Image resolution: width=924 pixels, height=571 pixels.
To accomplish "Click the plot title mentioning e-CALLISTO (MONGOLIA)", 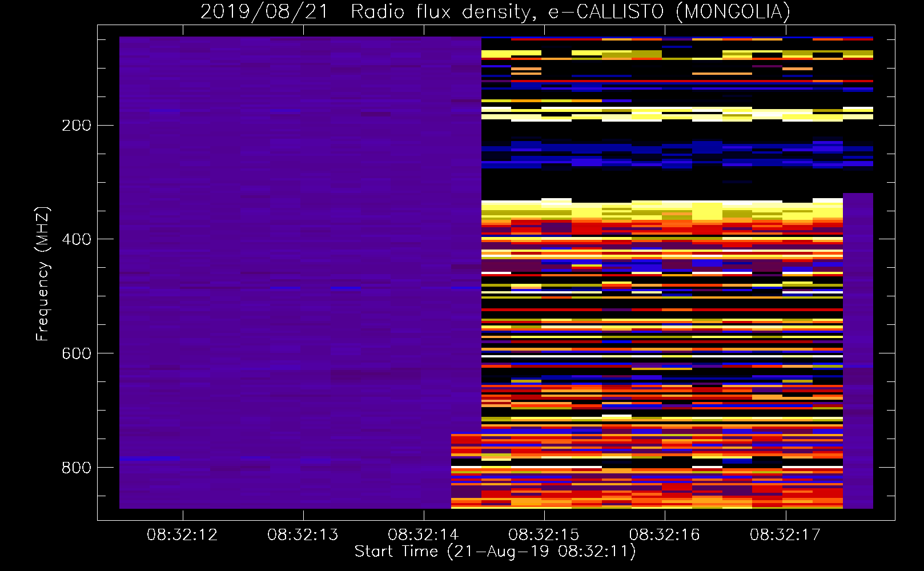I will click(495, 11).
